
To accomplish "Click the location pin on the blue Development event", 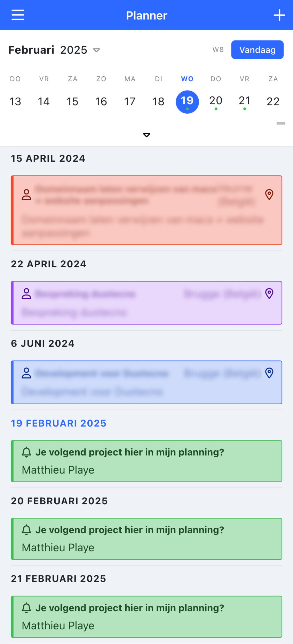I will pyautogui.click(x=269, y=373).
